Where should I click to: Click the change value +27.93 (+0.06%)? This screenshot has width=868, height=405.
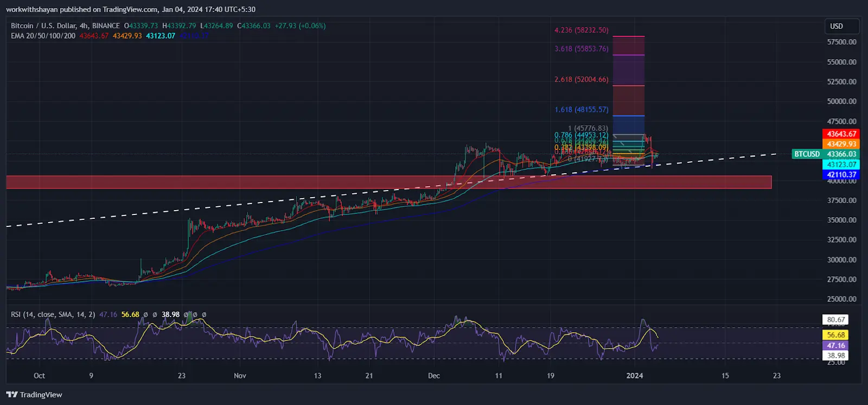(x=300, y=26)
